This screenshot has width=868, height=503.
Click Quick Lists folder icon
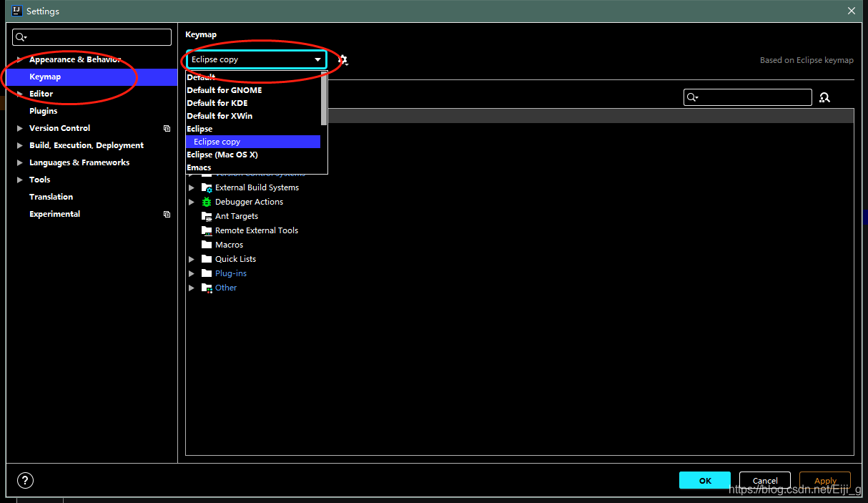point(207,259)
